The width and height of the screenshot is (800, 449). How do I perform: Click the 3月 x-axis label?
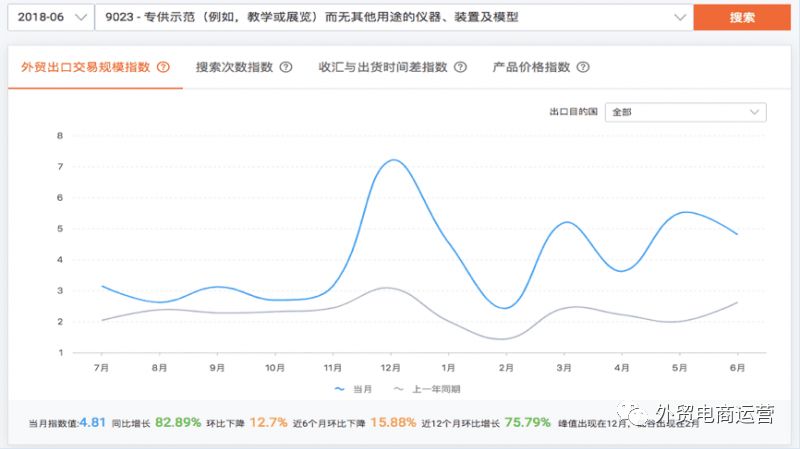coord(564,368)
